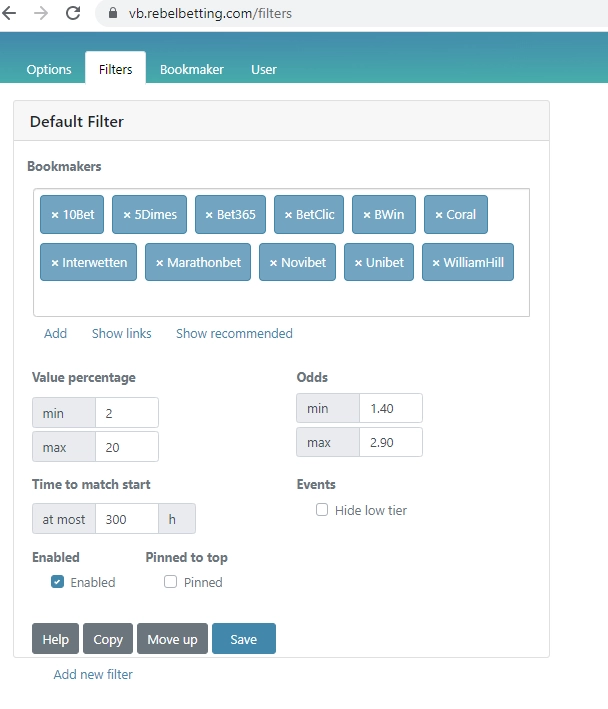Remove Bet365 using its × icon

click(209, 215)
